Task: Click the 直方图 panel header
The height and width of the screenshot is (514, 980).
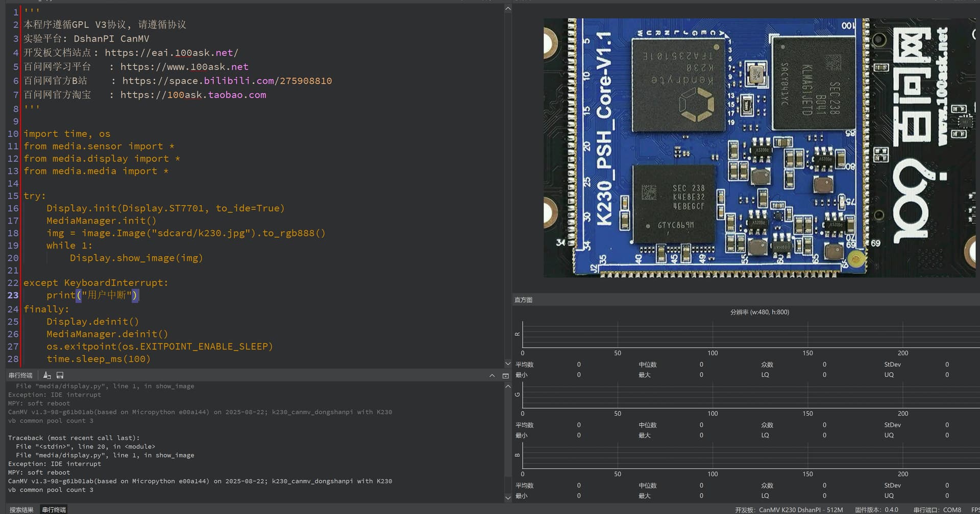Action: (523, 300)
